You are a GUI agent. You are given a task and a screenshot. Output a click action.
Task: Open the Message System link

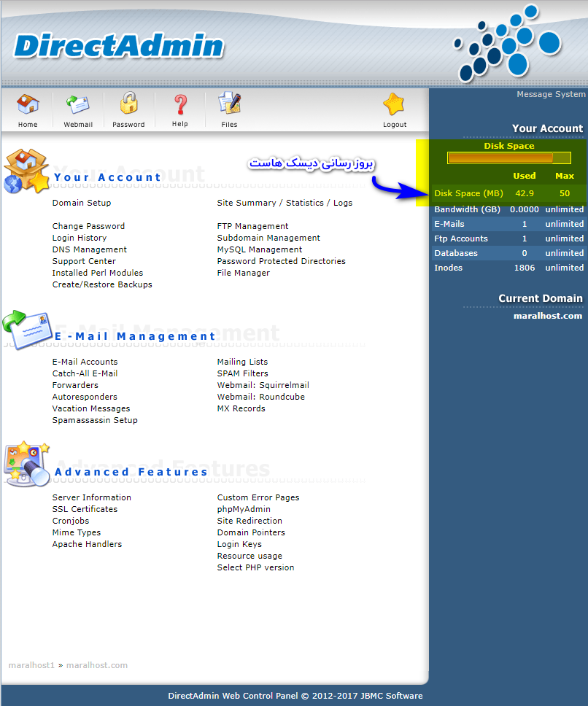tap(551, 94)
